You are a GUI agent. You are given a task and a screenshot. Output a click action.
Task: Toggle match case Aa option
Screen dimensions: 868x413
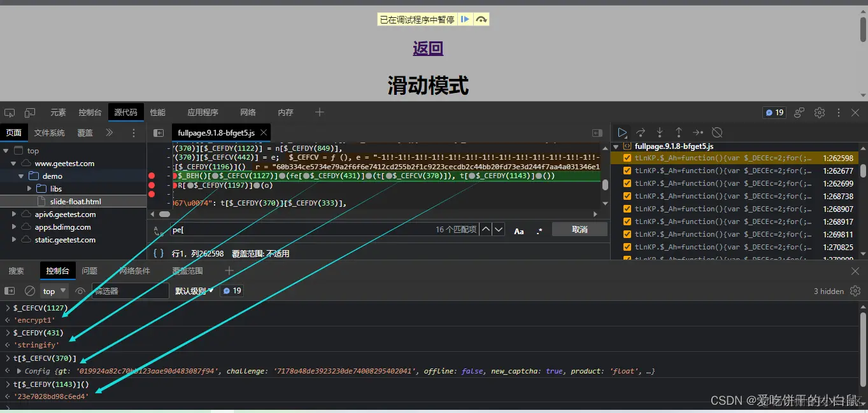point(519,230)
